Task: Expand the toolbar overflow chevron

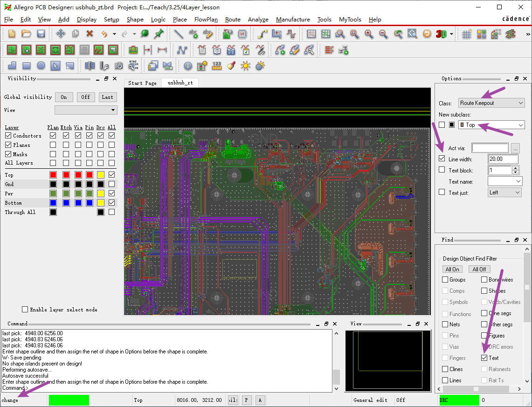Action: (x=528, y=34)
